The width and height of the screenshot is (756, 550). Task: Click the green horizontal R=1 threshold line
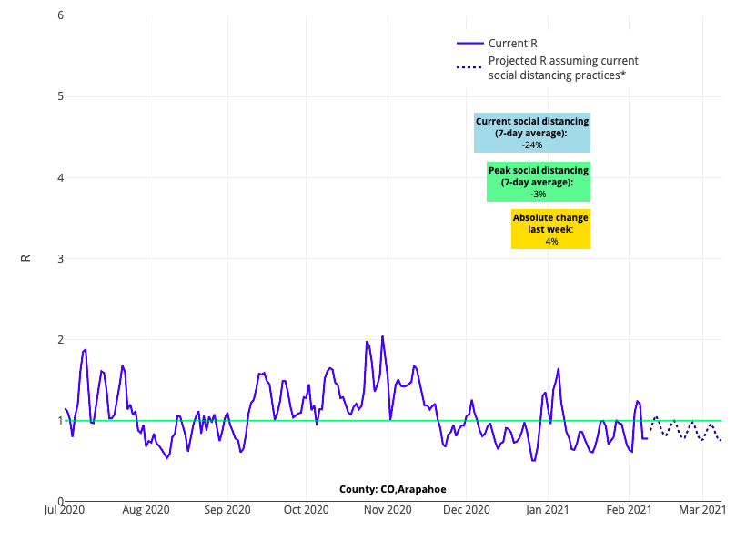point(273,420)
